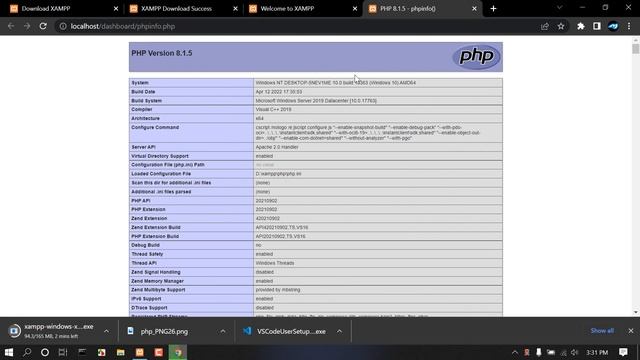Click the IPv6 Support row label
This screenshot has width=640, height=360.
point(146,299)
